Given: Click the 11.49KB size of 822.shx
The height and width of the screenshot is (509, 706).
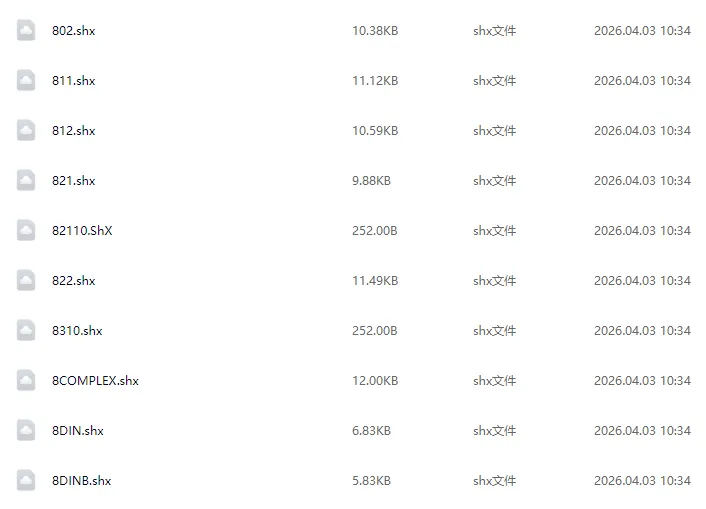Looking at the screenshot, I should click(x=375, y=281).
